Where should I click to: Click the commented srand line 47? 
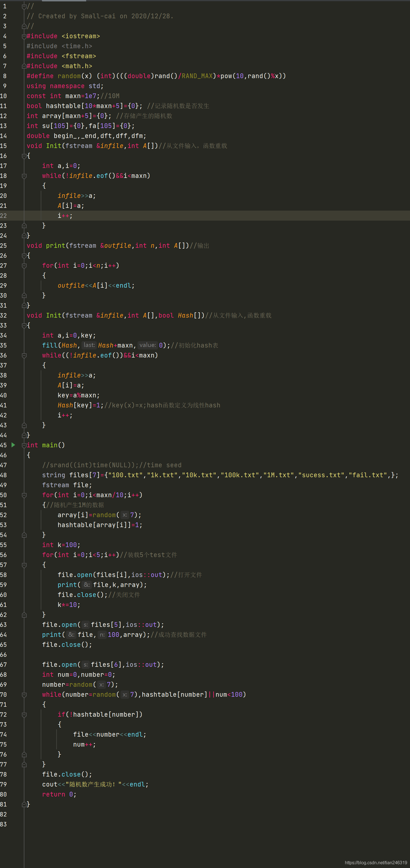click(112, 465)
